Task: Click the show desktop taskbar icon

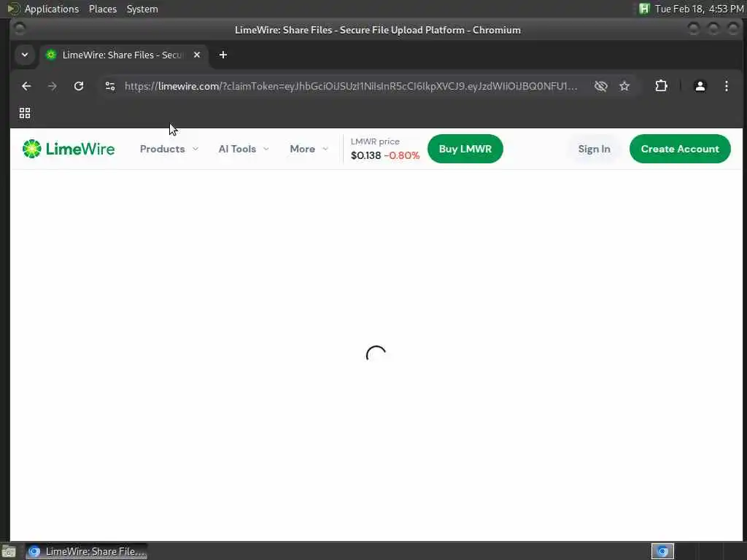Action: pos(9,551)
